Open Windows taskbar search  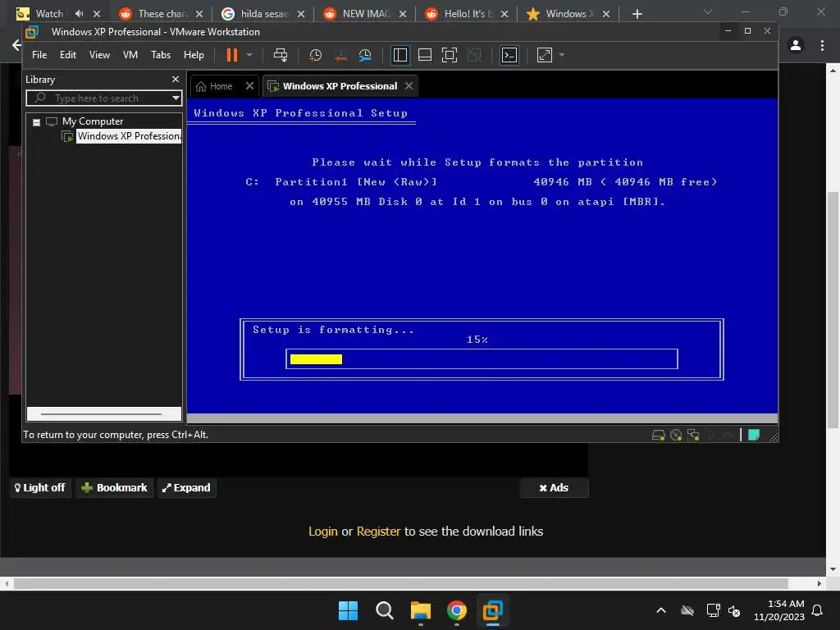tap(384, 610)
